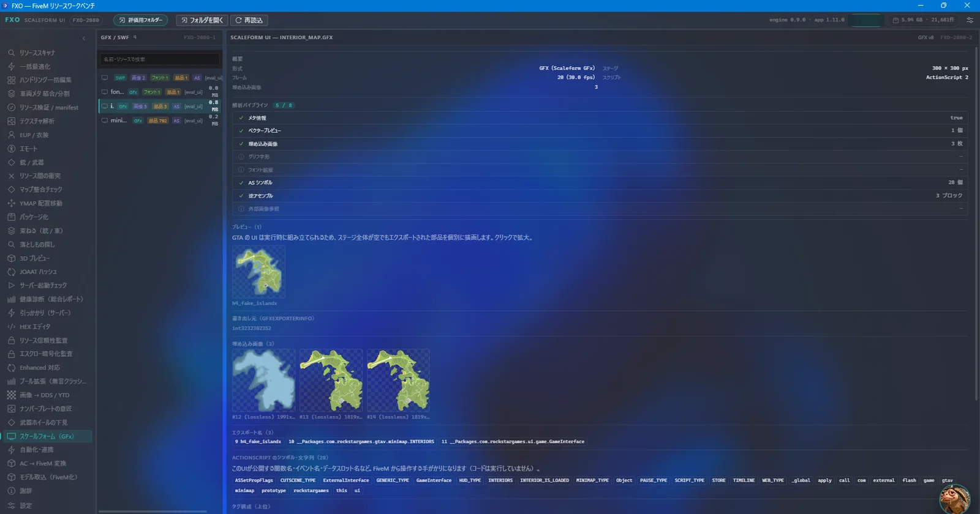Screen dimensions: 980x514
Task: Select the メタ情報 pipeline row
Action: pyautogui.click(x=600, y=117)
